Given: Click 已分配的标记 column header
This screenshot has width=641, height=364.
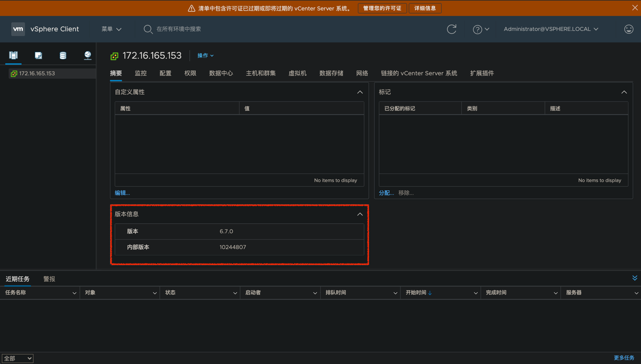Looking at the screenshot, I should click(x=420, y=109).
